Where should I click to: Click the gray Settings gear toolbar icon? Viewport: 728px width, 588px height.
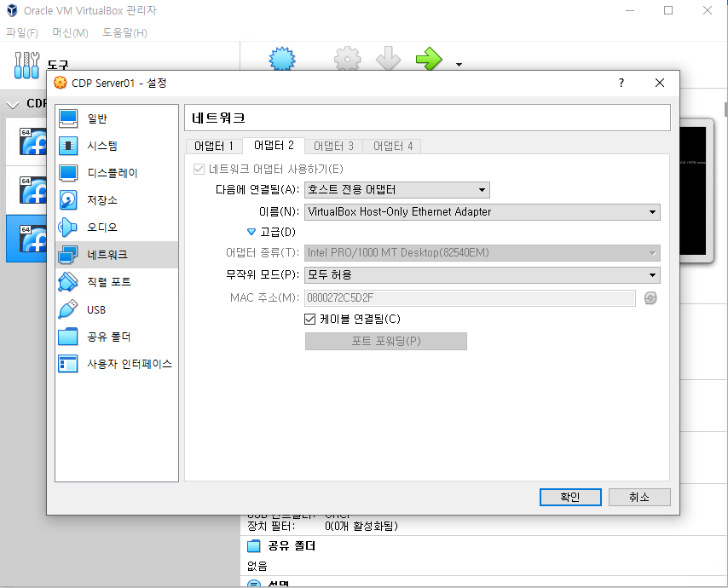[x=347, y=59]
